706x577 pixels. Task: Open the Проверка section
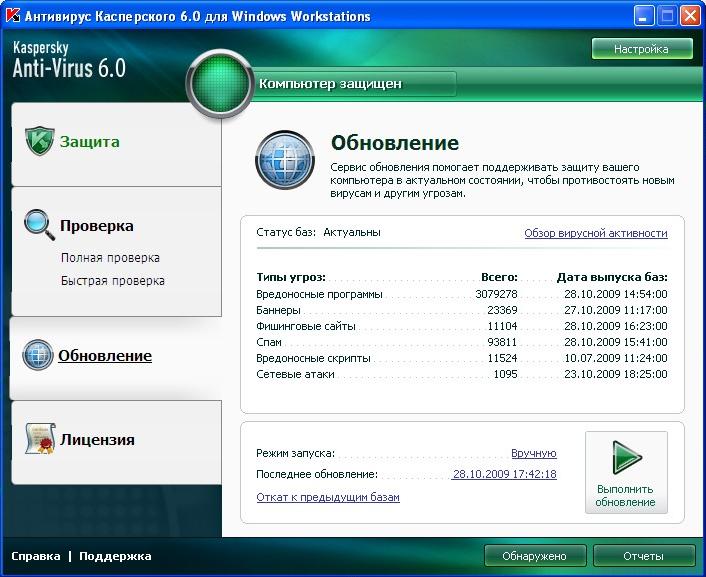96,226
